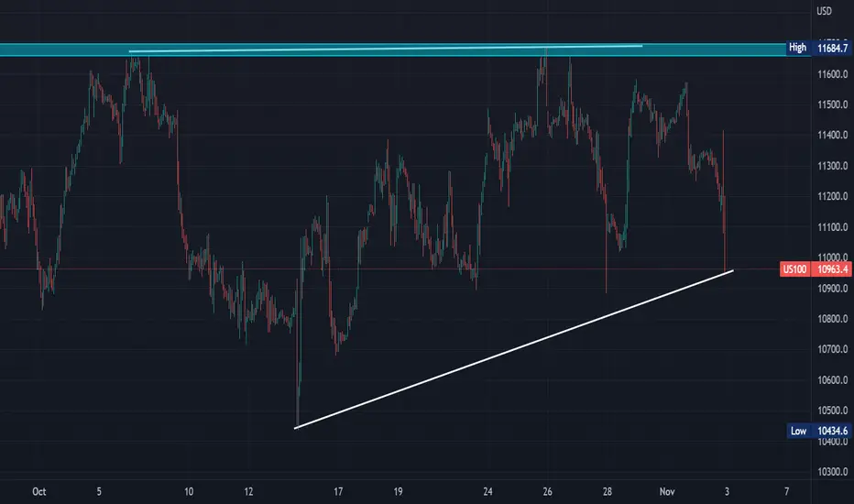Click date 12 on the time axis
Screen dimensions: 854x504
click(x=248, y=492)
